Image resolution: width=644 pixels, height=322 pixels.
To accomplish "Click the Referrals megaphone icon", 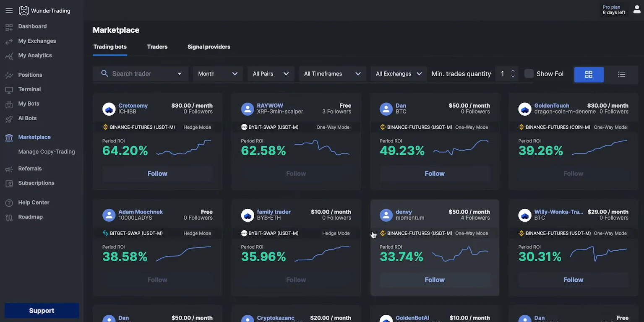I will (x=9, y=169).
